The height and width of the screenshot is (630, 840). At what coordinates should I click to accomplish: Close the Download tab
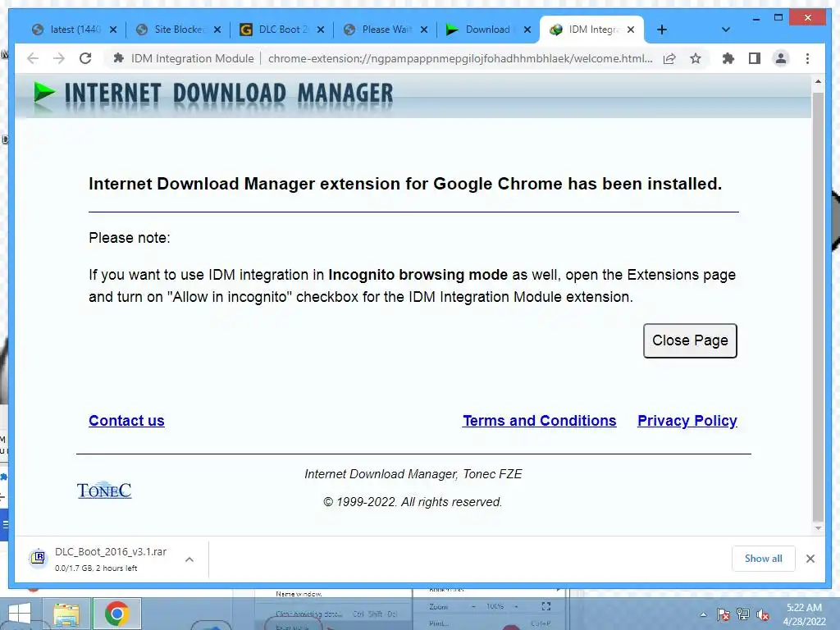point(527,30)
